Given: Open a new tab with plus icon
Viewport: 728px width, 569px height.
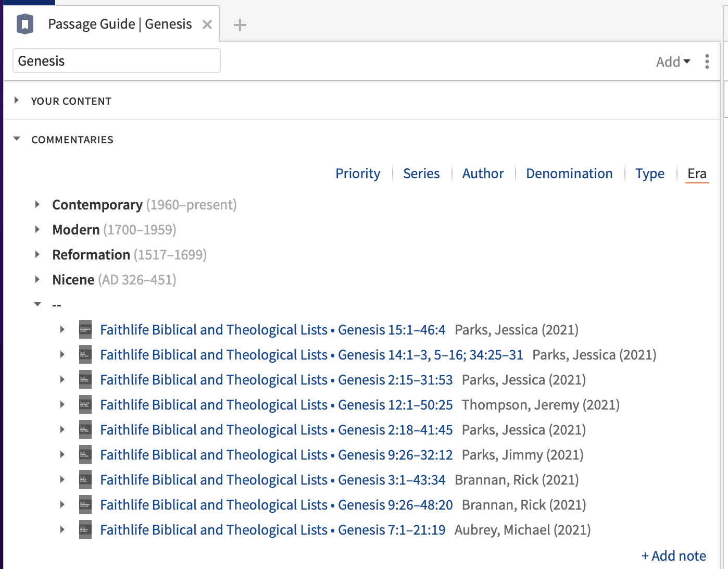Looking at the screenshot, I should click(x=240, y=24).
